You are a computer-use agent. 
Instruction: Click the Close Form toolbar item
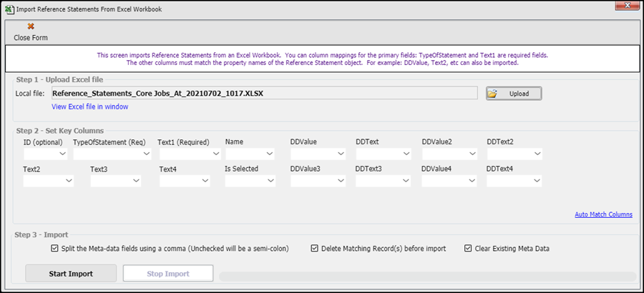(x=31, y=32)
